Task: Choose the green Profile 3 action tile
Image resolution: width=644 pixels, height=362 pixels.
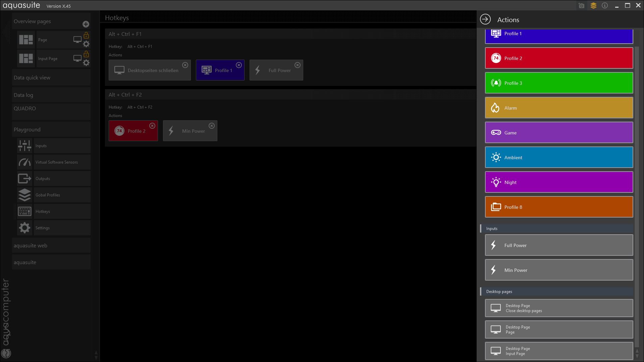Action: click(559, 83)
